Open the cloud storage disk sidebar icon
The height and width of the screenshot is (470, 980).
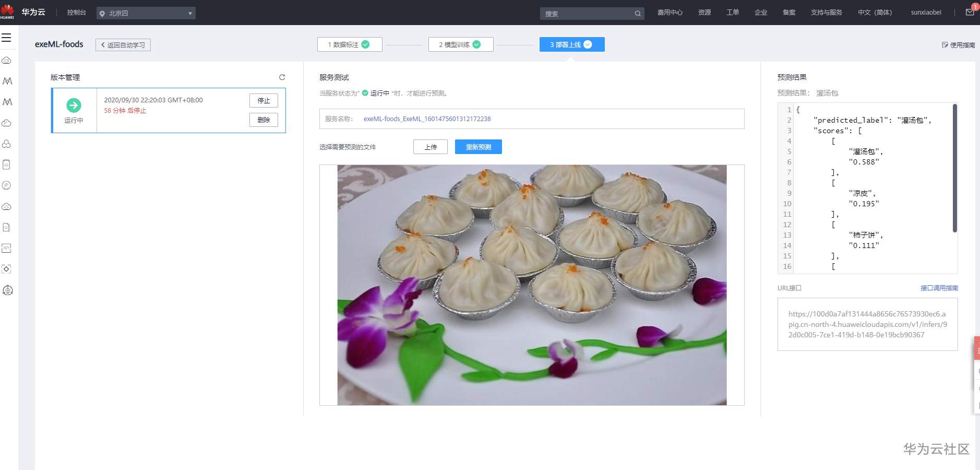[7, 164]
